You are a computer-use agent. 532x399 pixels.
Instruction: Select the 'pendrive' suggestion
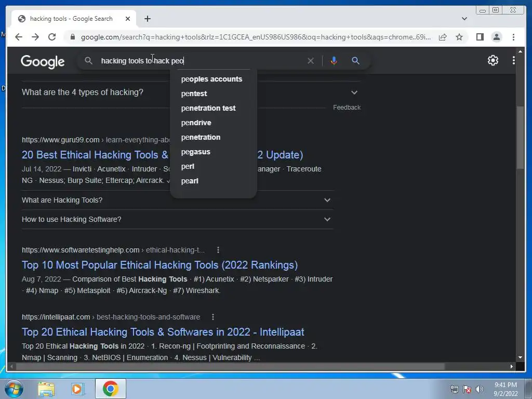(196, 123)
